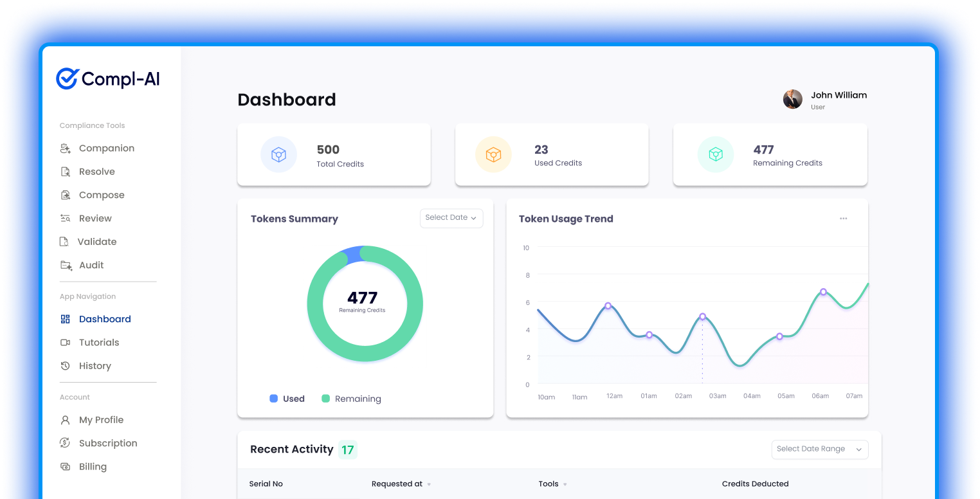Open Review via its sidebar icon
This screenshot has height=499, width=980.
pyautogui.click(x=65, y=219)
